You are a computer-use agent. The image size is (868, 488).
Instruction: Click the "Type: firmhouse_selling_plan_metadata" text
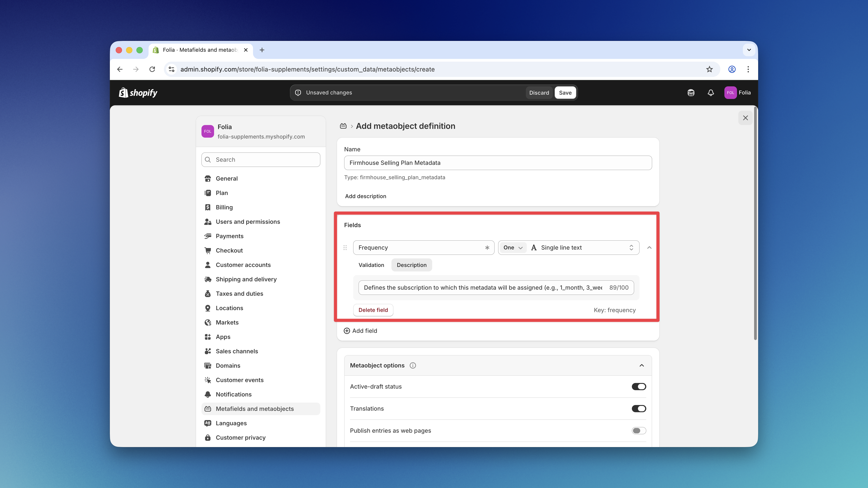pos(395,177)
